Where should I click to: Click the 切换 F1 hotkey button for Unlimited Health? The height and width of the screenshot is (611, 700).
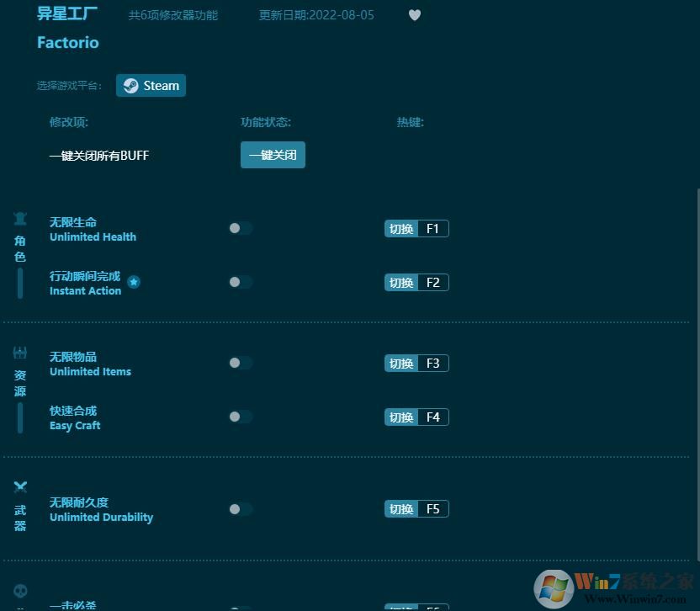(416, 228)
